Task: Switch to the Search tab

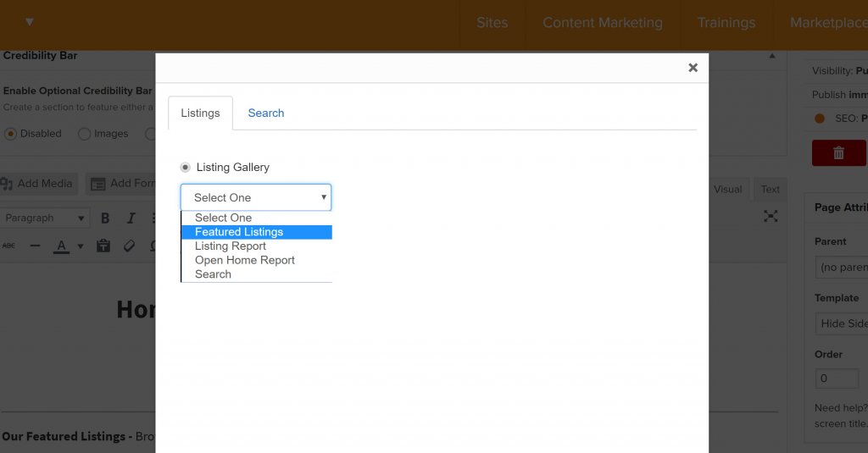Action: (x=266, y=113)
